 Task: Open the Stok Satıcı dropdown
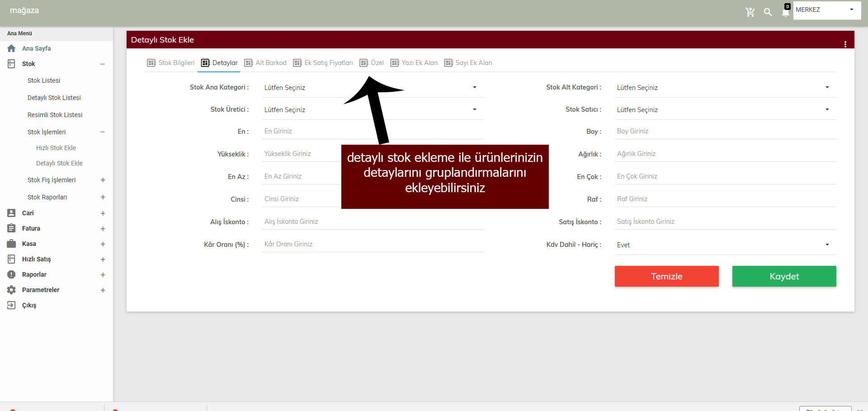tap(725, 110)
